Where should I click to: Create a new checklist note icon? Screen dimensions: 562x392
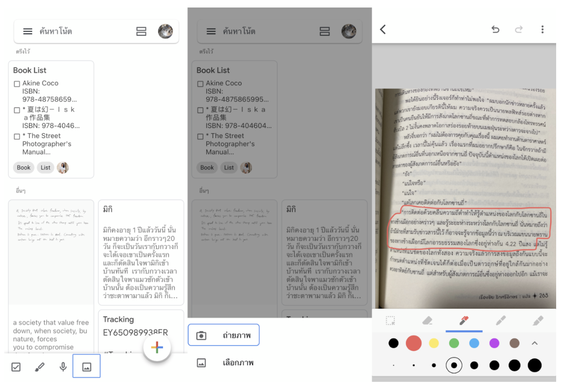16,367
